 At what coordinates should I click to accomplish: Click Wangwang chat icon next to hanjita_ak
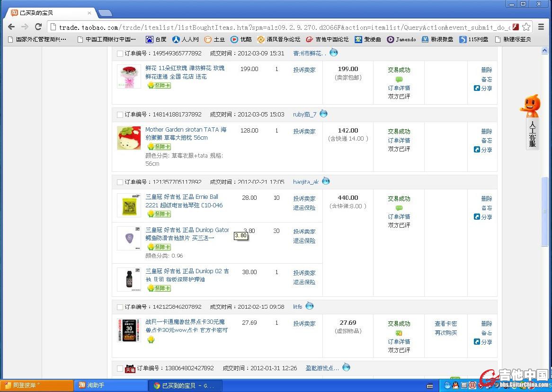click(326, 181)
